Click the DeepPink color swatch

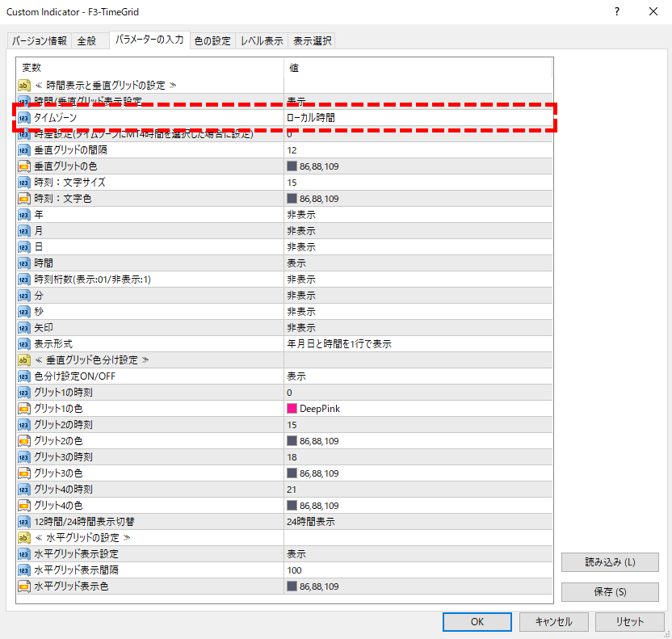tap(292, 409)
